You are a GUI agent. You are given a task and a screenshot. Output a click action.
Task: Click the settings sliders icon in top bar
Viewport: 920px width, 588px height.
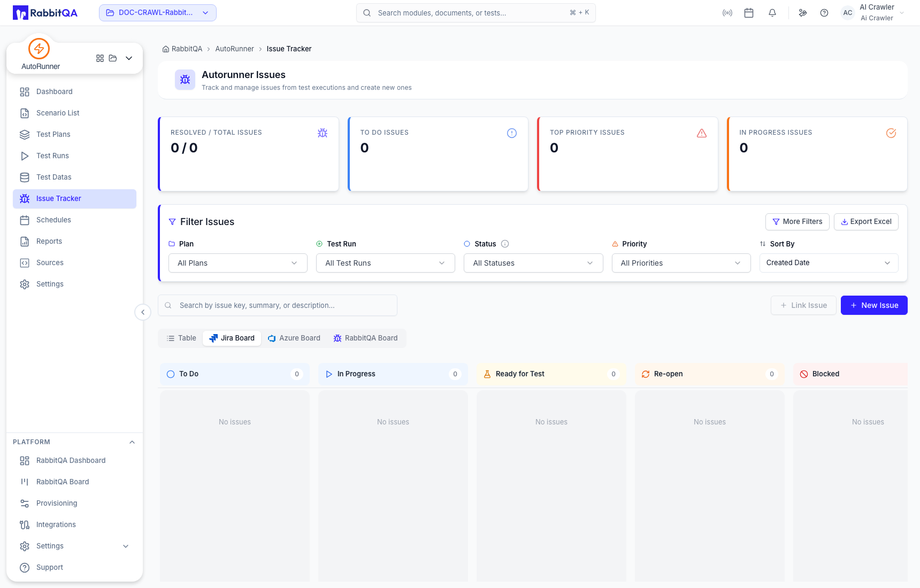tap(803, 13)
